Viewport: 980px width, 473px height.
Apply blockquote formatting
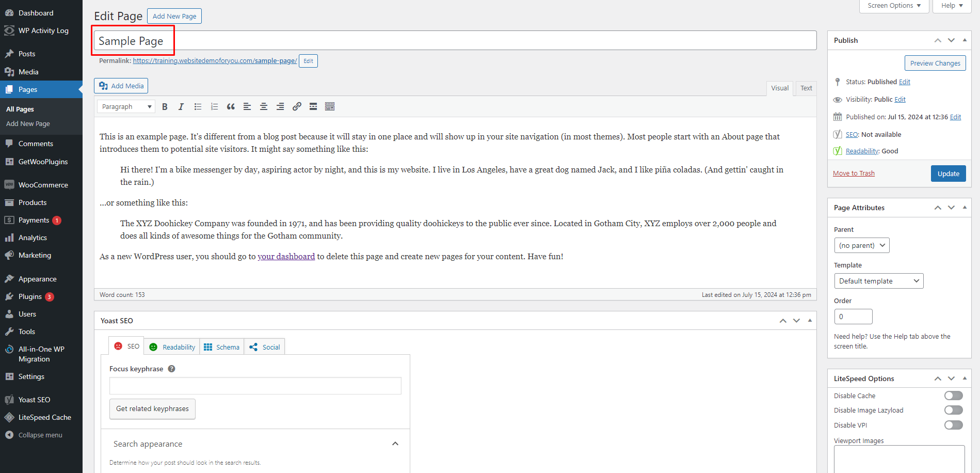[x=231, y=106]
